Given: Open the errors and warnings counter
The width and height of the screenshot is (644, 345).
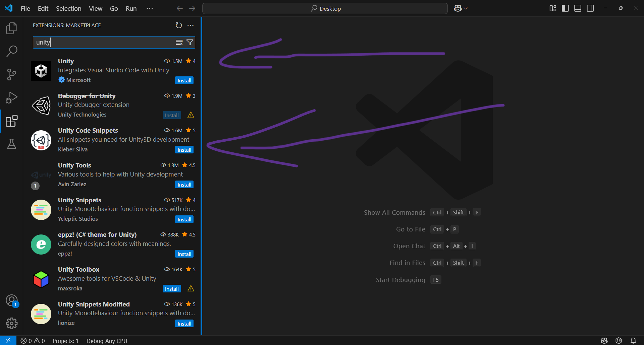Looking at the screenshot, I should point(33,341).
